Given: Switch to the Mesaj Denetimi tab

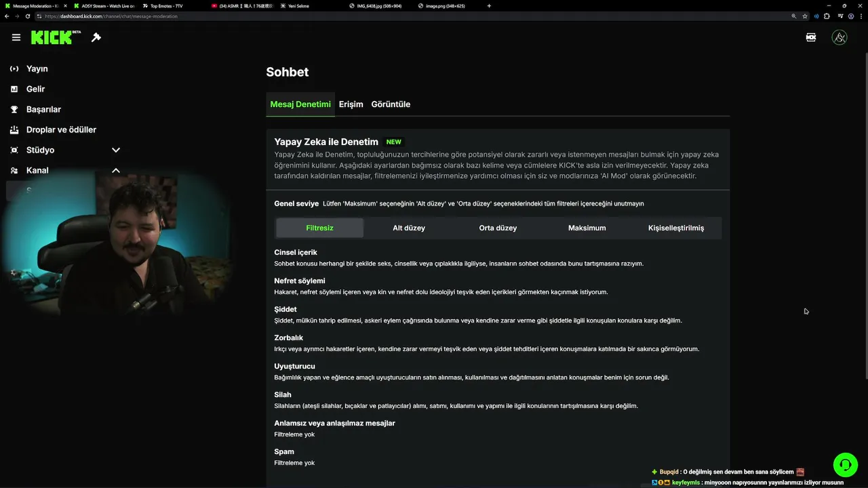Looking at the screenshot, I should (300, 104).
